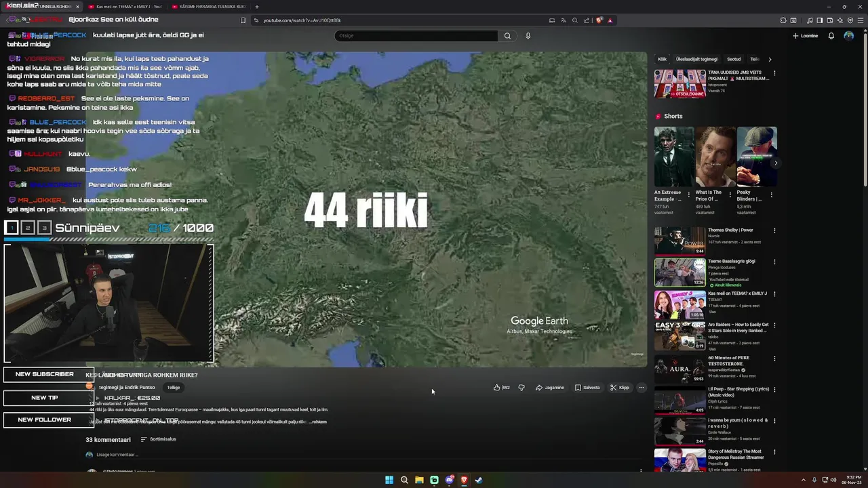Show next Shorts with arrow button
The image size is (868, 488).
(x=776, y=163)
